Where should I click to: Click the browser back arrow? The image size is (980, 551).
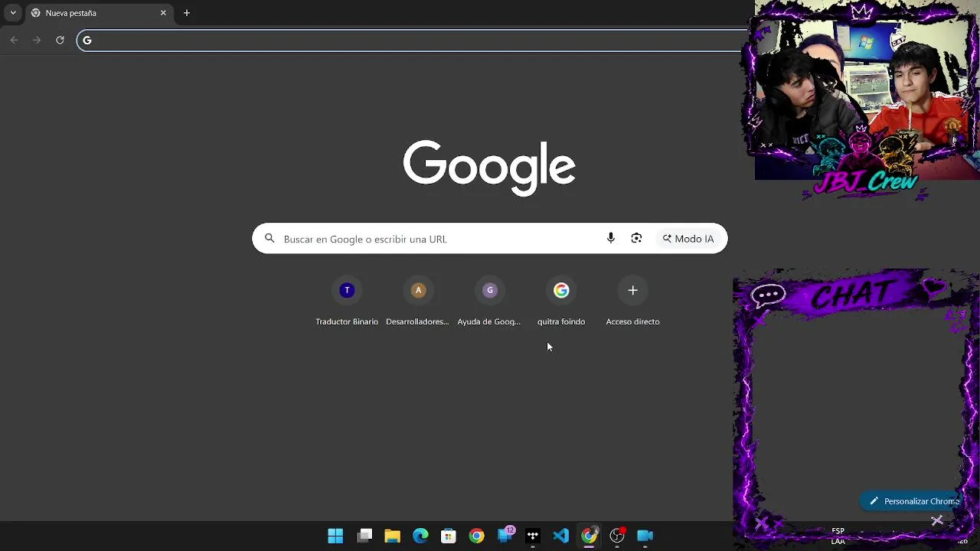(14, 40)
